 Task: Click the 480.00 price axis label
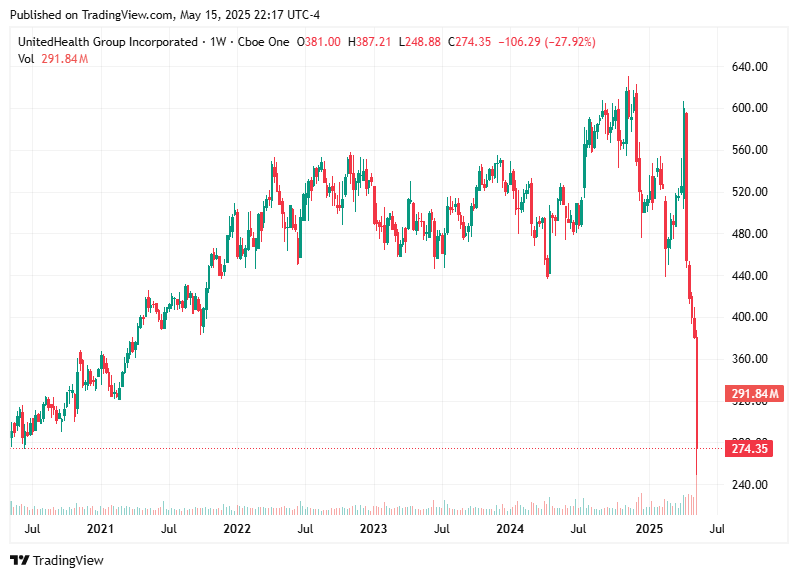(750, 234)
